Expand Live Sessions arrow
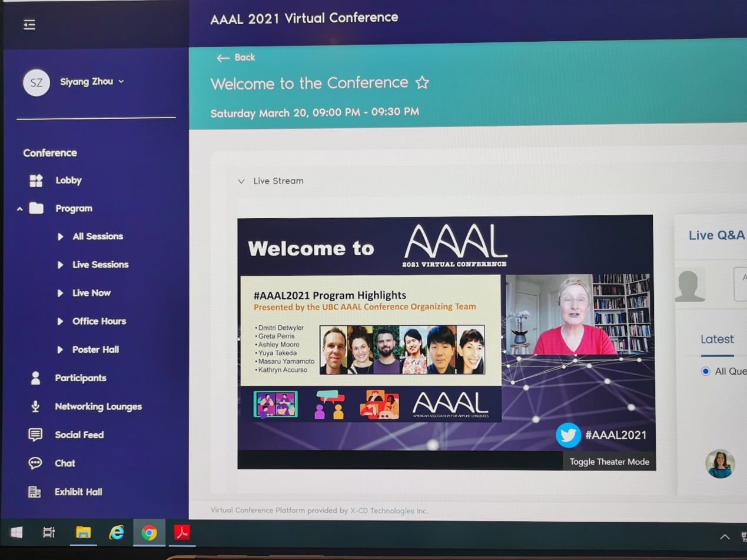Viewport: 747px width, 560px height. pyautogui.click(x=60, y=265)
